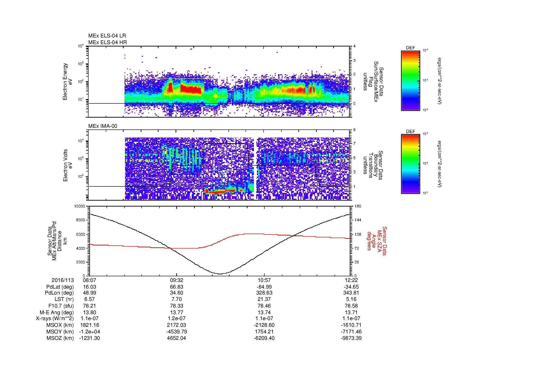Screen dimensions: 555x392
Task: Click the LST value '5.16'
Action: point(352,300)
